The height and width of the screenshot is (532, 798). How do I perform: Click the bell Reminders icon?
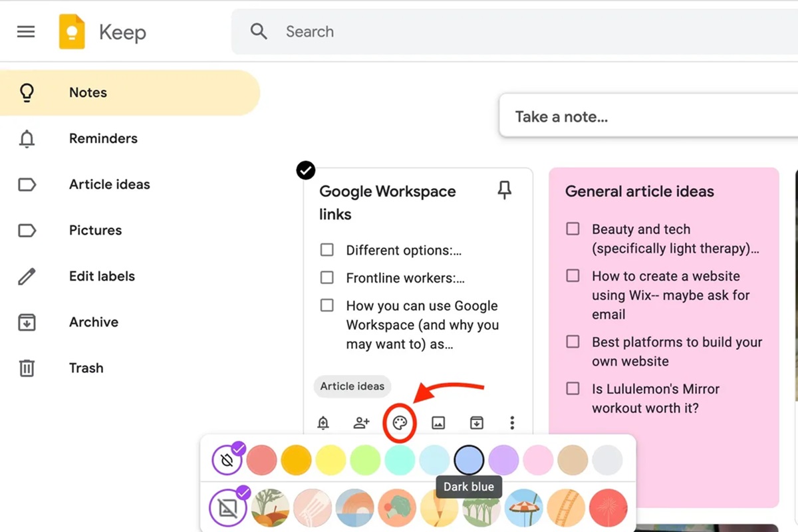pos(27,138)
